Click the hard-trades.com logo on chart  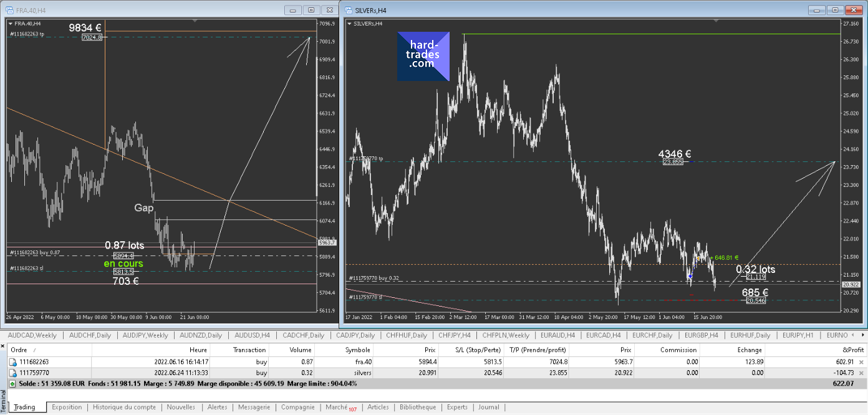coord(423,56)
